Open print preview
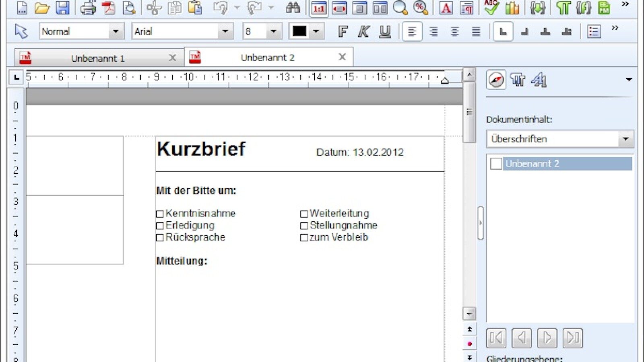The image size is (644, 362). [x=129, y=7]
